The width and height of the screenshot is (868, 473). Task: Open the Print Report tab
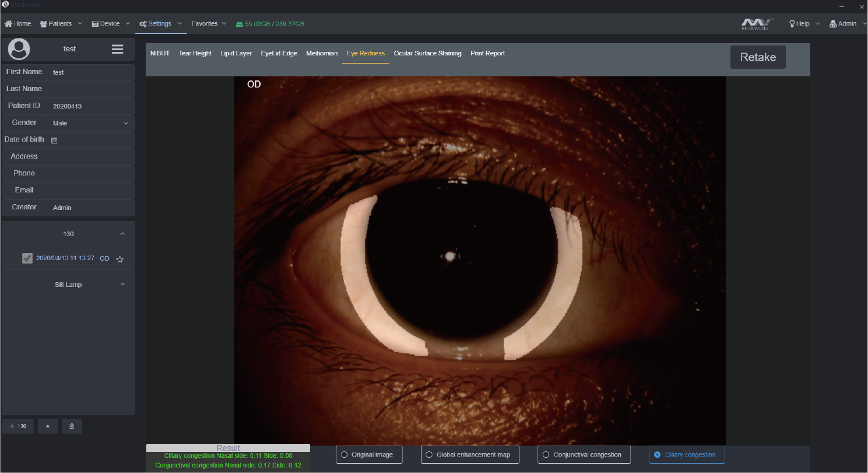pos(487,53)
